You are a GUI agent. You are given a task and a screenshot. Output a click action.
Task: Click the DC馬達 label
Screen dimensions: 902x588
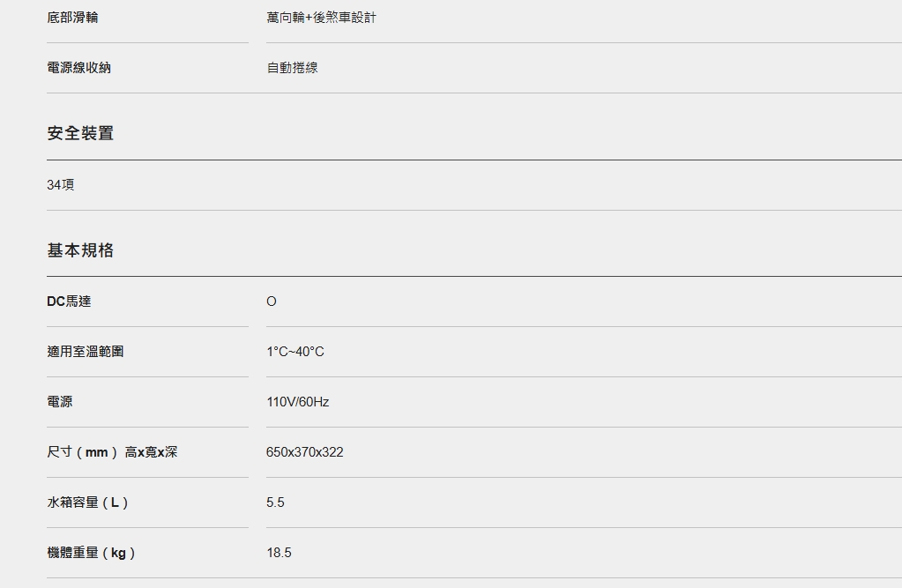[x=69, y=301]
